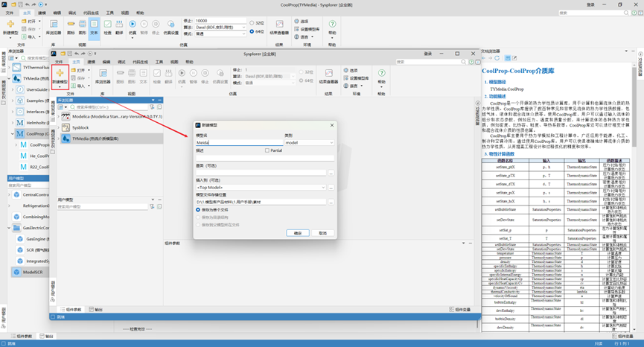Click 模型名 input field containing Meida

(x=240, y=142)
